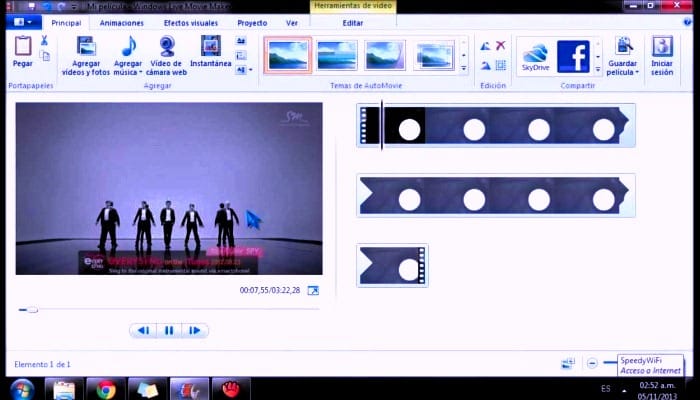Click the add caption icon
This screenshot has width=700, height=400.
pos(241,55)
